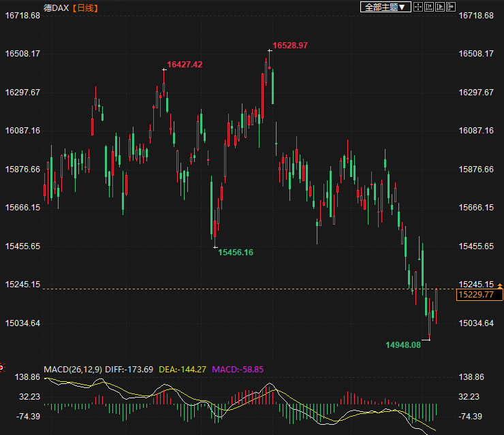Click the fit-width chart range icon
The width and height of the screenshot is (504, 435).
click(x=430, y=7)
